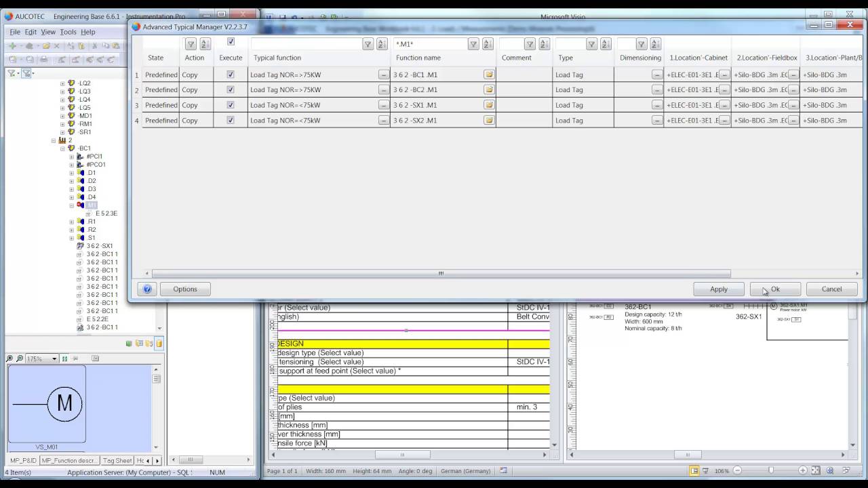
Task: Click filter icon in Type column
Action: click(x=591, y=44)
